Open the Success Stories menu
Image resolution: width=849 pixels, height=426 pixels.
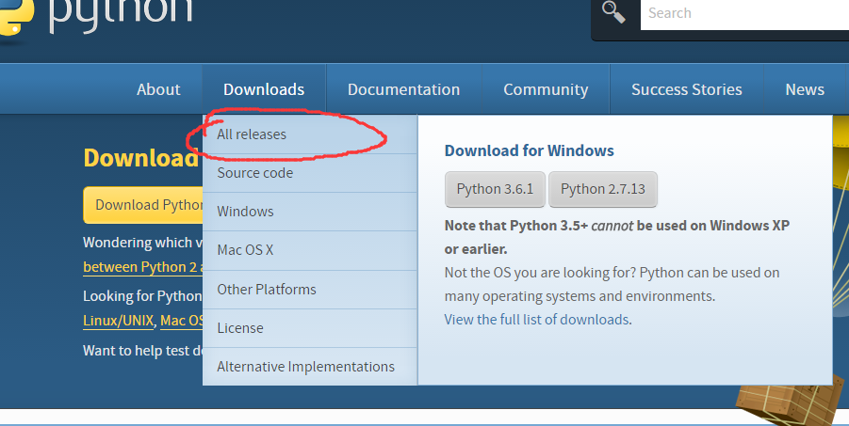point(687,89)
